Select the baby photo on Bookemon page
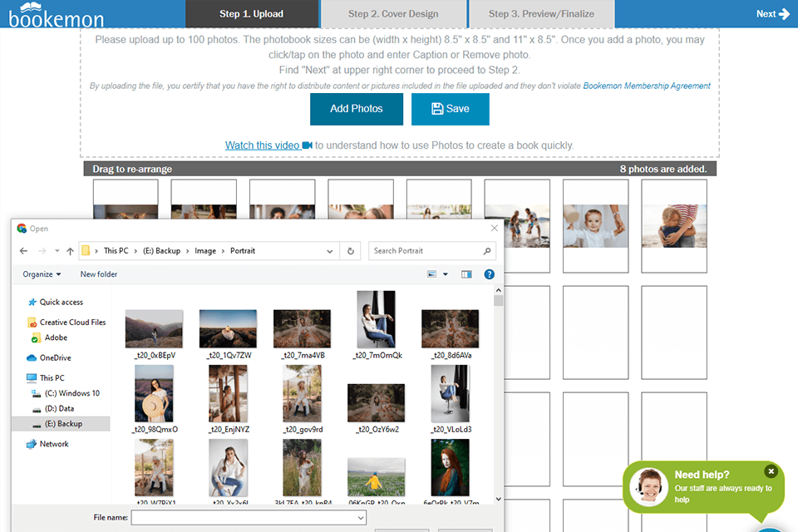 (x=595, y=226)
